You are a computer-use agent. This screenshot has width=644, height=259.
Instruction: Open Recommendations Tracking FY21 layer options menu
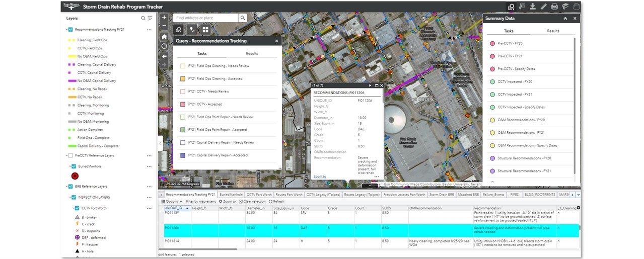(149, 30)
